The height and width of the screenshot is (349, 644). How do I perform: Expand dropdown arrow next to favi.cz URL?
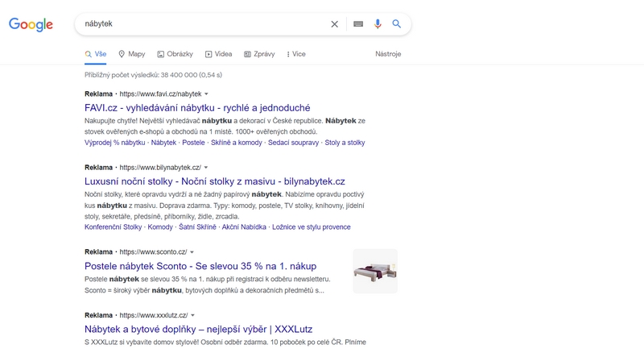coord(207,94)
